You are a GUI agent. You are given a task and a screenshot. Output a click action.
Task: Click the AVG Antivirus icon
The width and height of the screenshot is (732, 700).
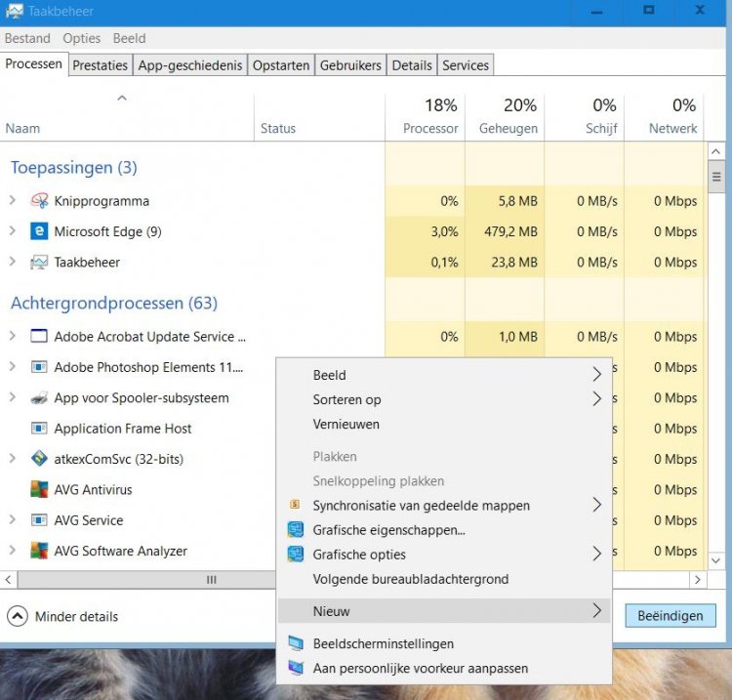click(x=39, y=490)
